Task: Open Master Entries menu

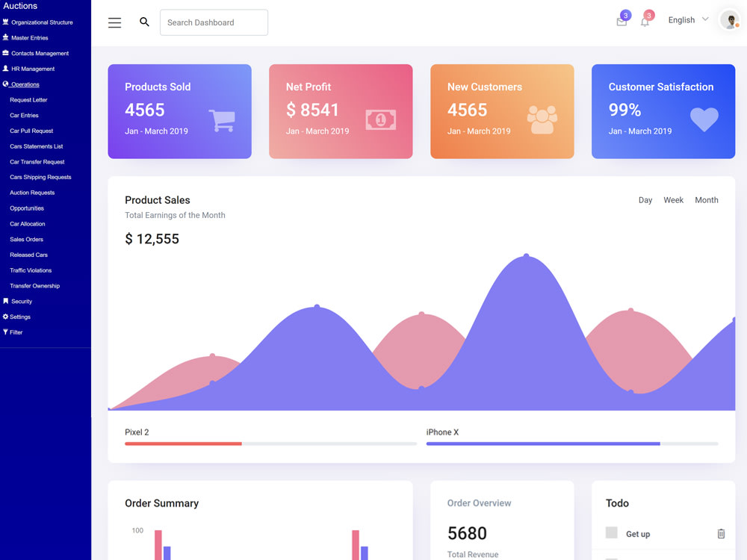Action: (30, 37)
